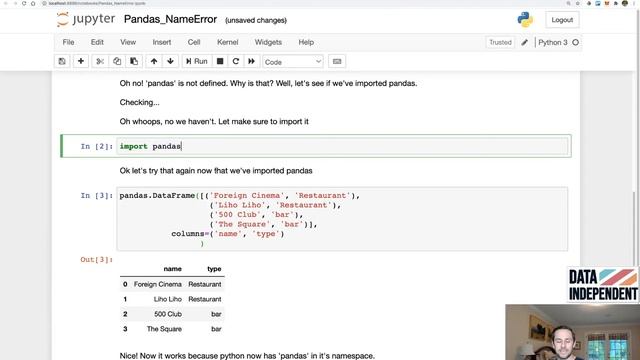
Task: Click the '500 Club' table cell
Action: [168, 314]
